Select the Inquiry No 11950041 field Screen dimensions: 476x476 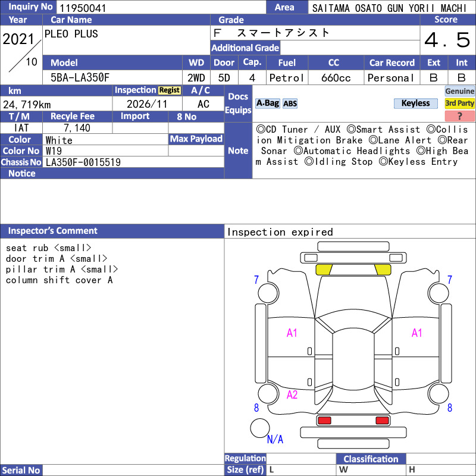[161, 8]
